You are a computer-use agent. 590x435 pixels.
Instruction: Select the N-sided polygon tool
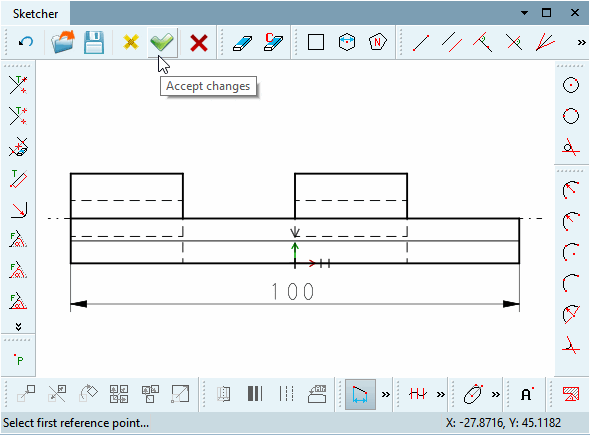coord(378,42)
